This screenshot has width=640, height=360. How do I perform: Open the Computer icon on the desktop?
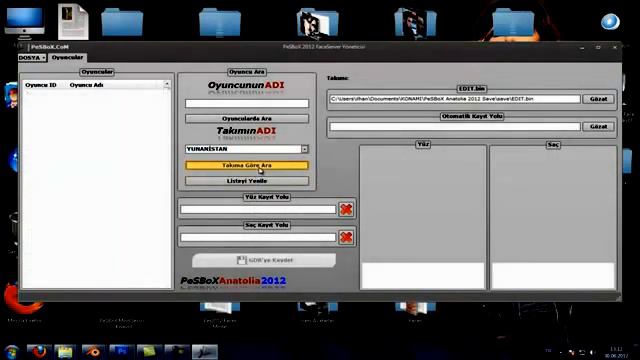(x=24, y=22)
